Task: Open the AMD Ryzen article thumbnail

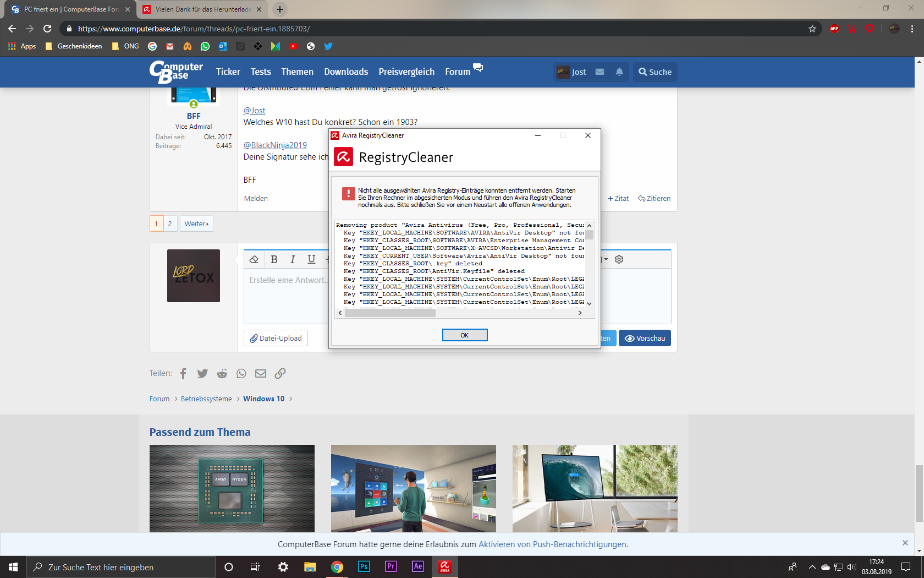Action: coord(232,488)
